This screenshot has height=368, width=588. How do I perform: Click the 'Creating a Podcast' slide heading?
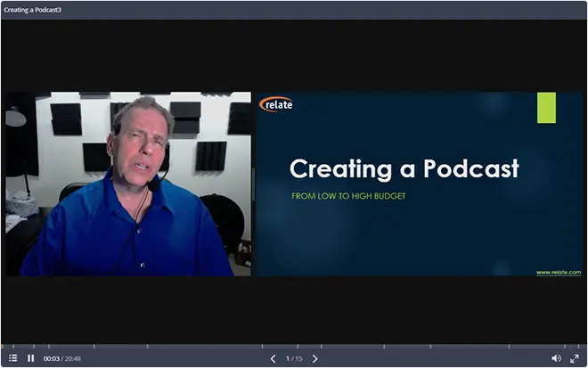404,168
